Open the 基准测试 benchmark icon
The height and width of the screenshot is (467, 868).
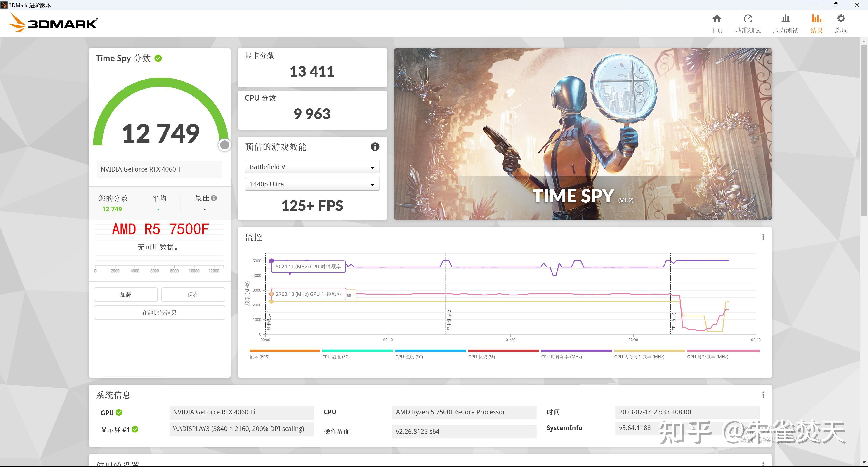(x=748, y=23)
